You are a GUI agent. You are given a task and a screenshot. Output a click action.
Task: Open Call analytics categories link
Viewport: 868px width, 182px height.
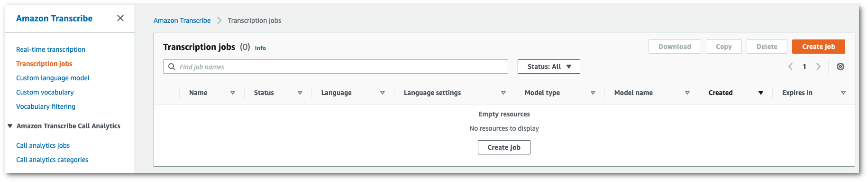52,160
